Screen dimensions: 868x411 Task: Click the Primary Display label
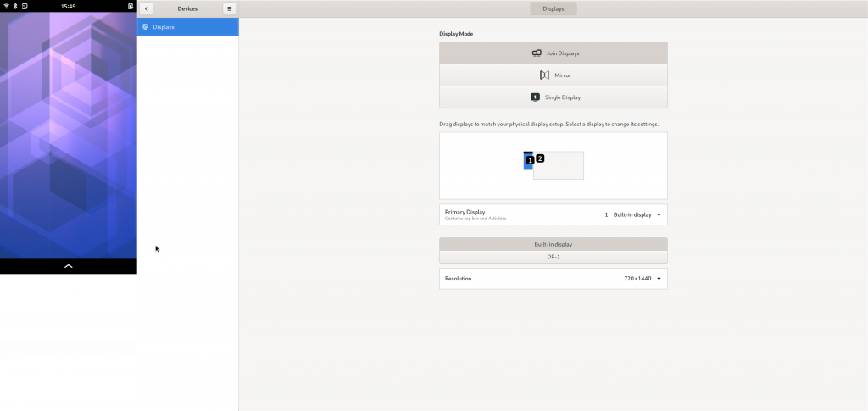[x=465, y=212]
